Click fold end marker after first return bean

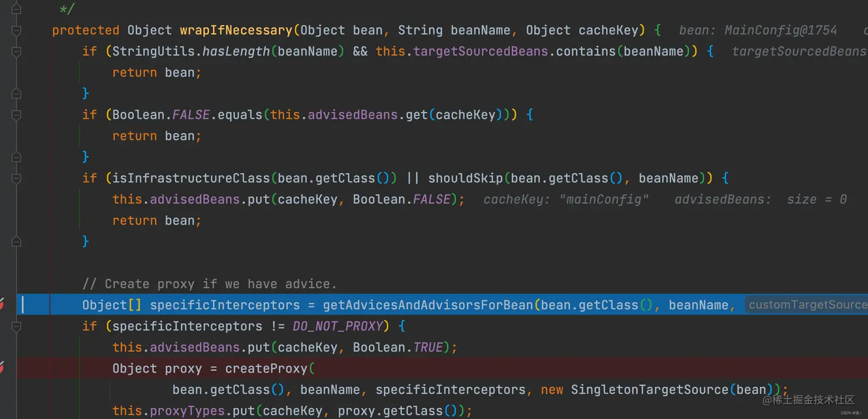tap(16, 94)
